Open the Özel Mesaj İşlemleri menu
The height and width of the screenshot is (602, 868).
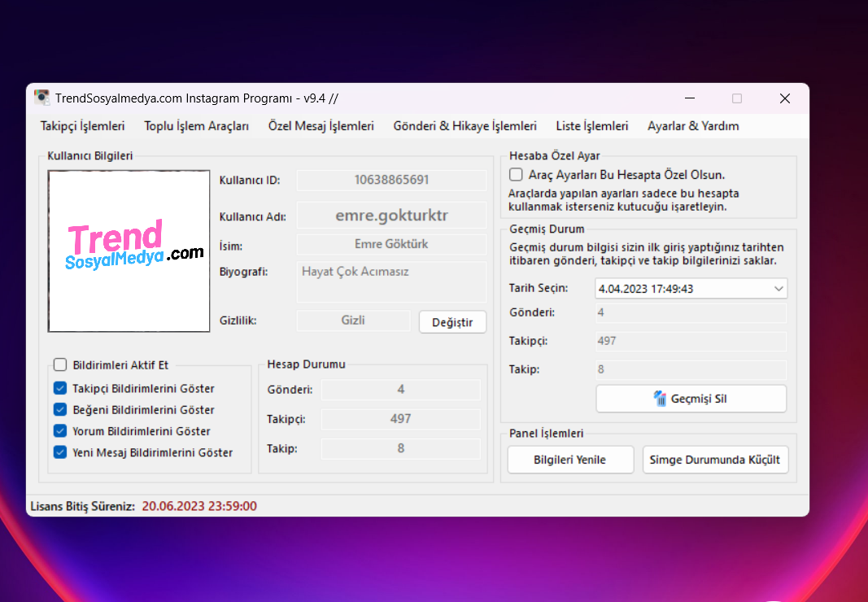[321, 126]
